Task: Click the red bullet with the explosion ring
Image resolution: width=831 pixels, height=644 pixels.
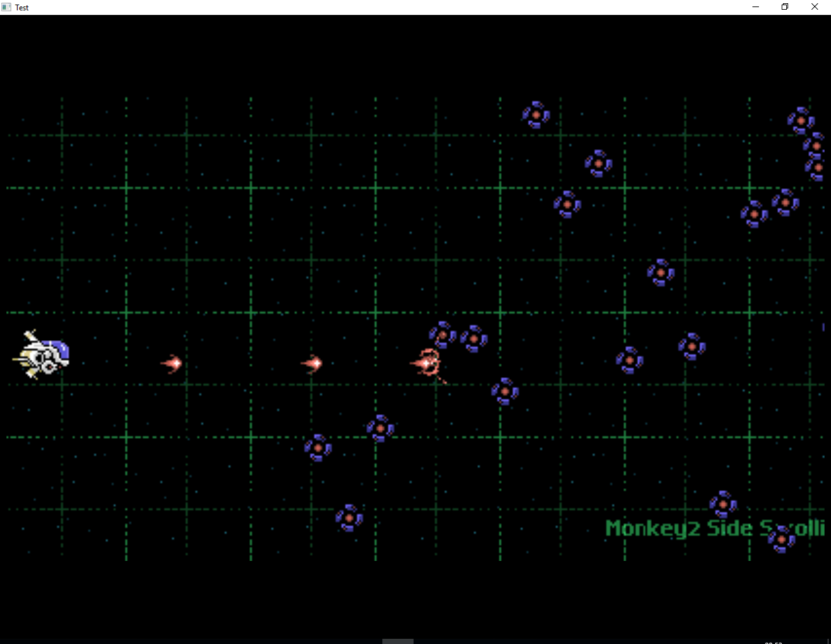Action: click(425, 364)
